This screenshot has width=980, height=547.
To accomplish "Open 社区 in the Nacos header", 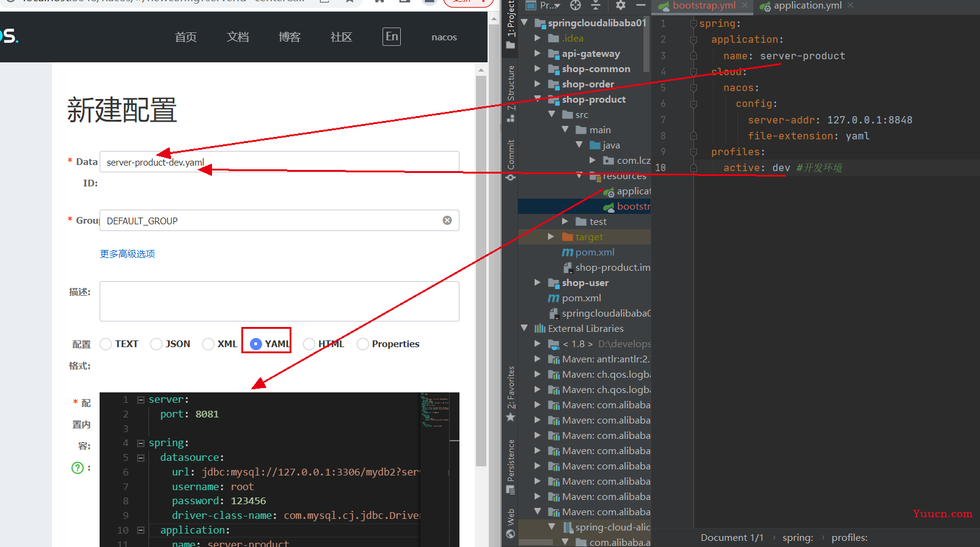I will (342, 37).
